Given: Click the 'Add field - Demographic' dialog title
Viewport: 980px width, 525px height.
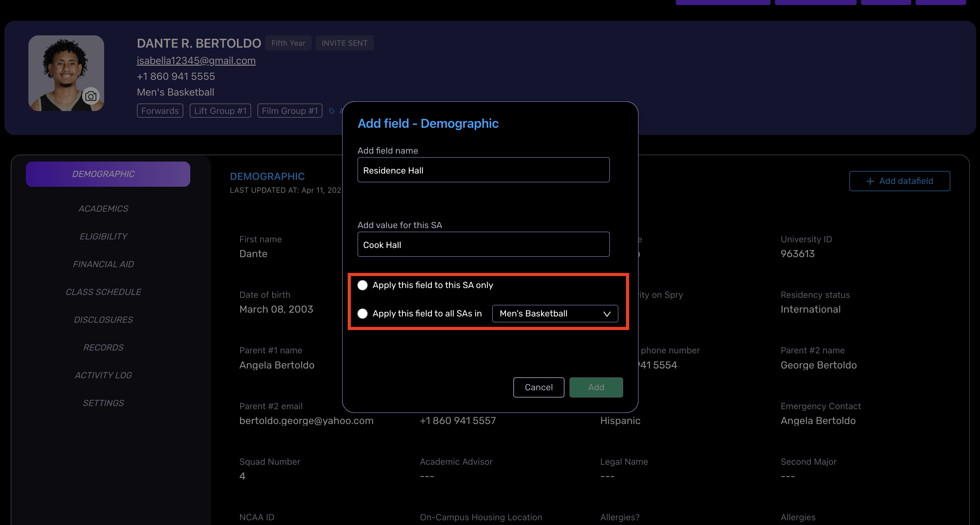Looking at the screenshot, I should click(428, 124).
